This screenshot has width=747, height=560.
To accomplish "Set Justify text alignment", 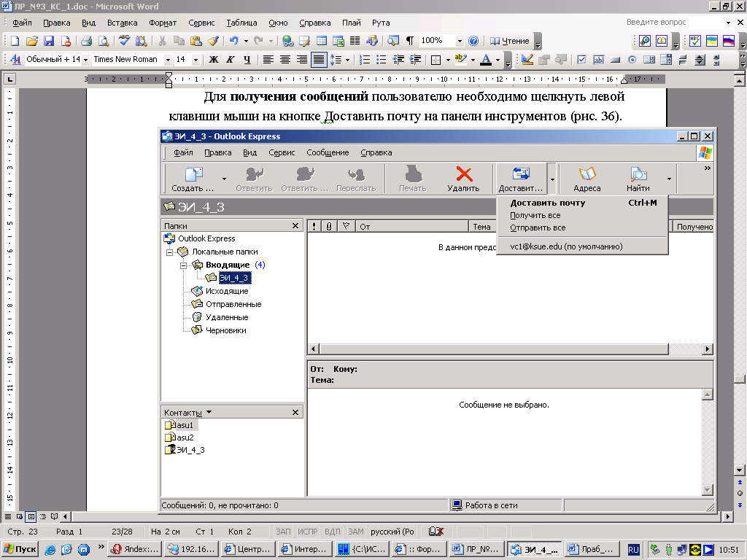I will click(x=318, y=60).
